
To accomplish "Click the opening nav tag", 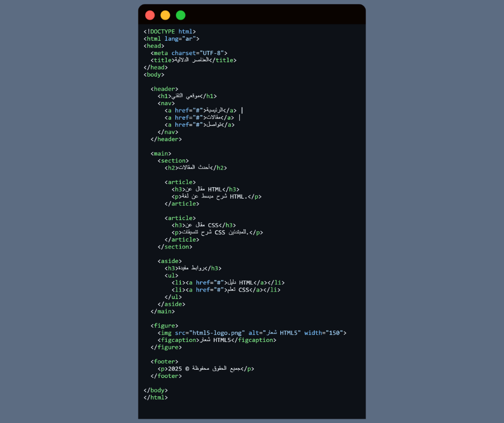I will pos(166,103).
